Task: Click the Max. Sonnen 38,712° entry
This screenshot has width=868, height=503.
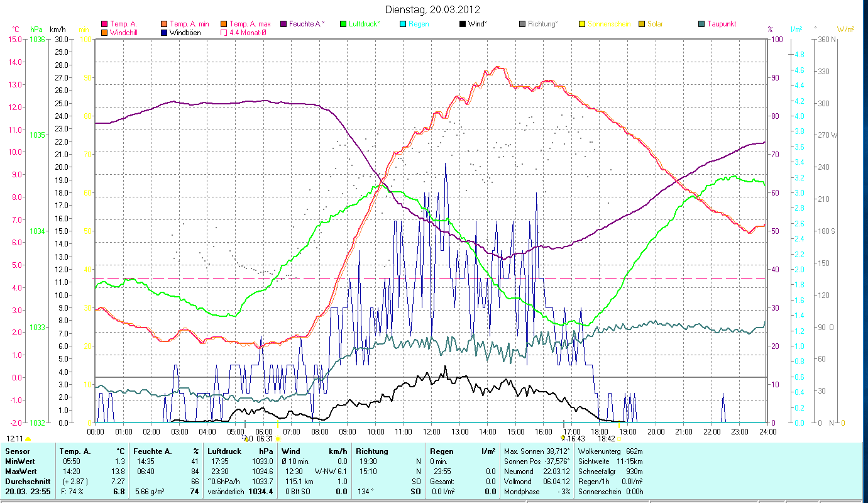Action: [x=536, y=451]
